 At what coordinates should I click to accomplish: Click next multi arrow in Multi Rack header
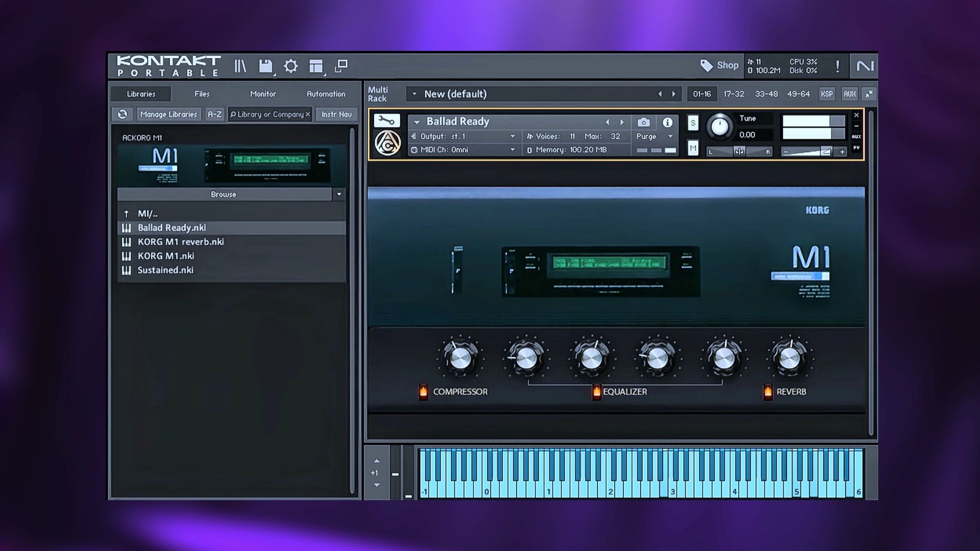pyautogui.click(x=674, y=94)
